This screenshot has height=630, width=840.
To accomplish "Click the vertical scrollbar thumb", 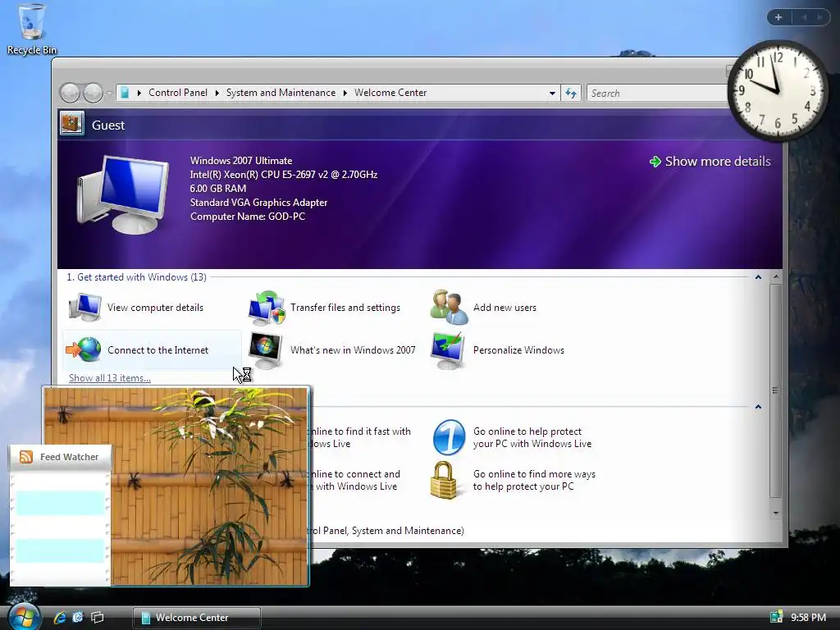I will [x=775, y=390].
